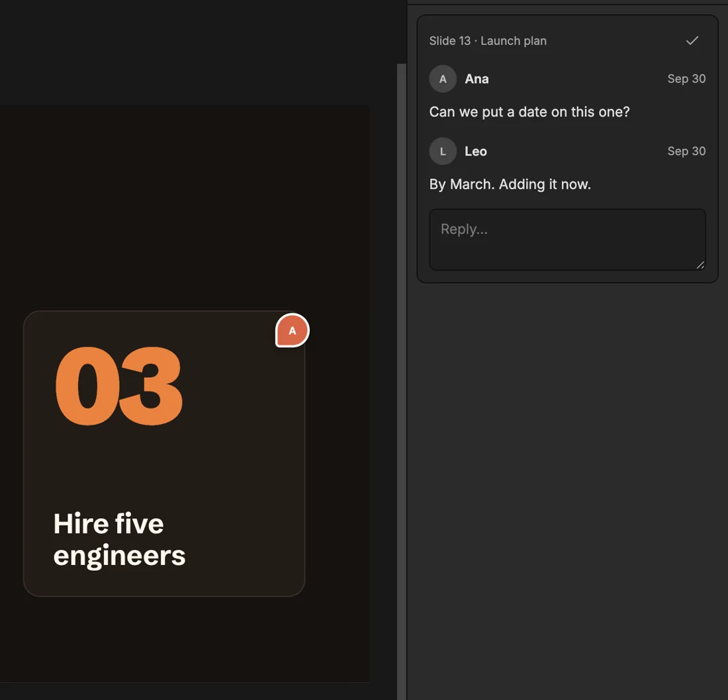728x700 pixels.
Task: Grab the resize handle of the Reply box
Action: click(x=700, y=265)
